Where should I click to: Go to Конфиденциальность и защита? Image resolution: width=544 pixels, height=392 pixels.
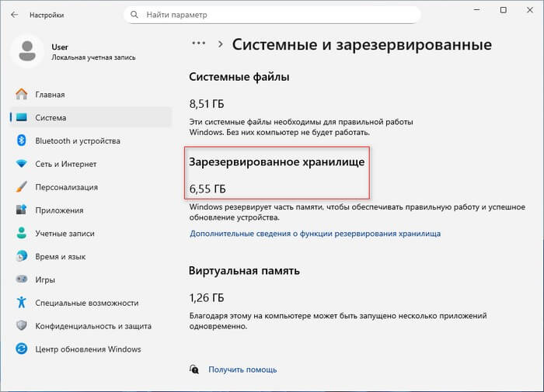[x=93, y=326]
